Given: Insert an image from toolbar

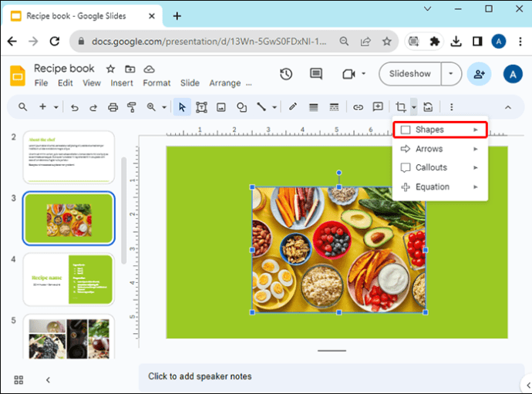Looking at the screenshot, I should tap(221, 108).
